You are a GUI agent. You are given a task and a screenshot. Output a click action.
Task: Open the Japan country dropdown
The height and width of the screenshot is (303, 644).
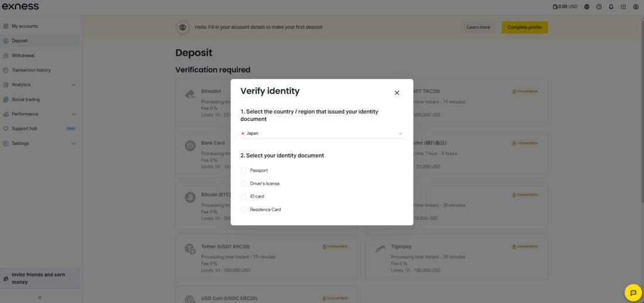click(321, 133)
